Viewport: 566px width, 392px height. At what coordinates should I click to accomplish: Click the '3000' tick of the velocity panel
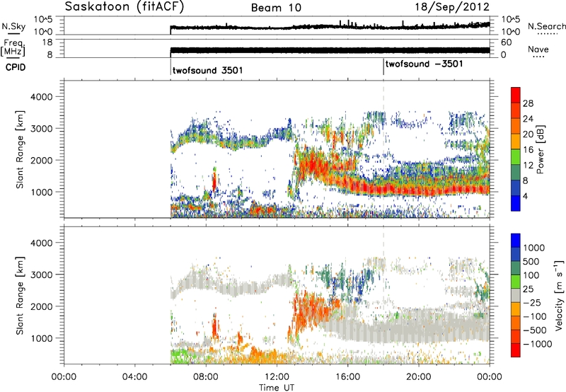(41, 275)
